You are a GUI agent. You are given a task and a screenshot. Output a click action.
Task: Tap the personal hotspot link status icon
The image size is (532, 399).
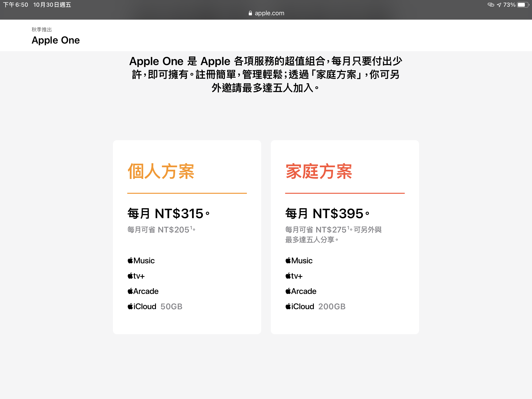[x=491, y=5]
